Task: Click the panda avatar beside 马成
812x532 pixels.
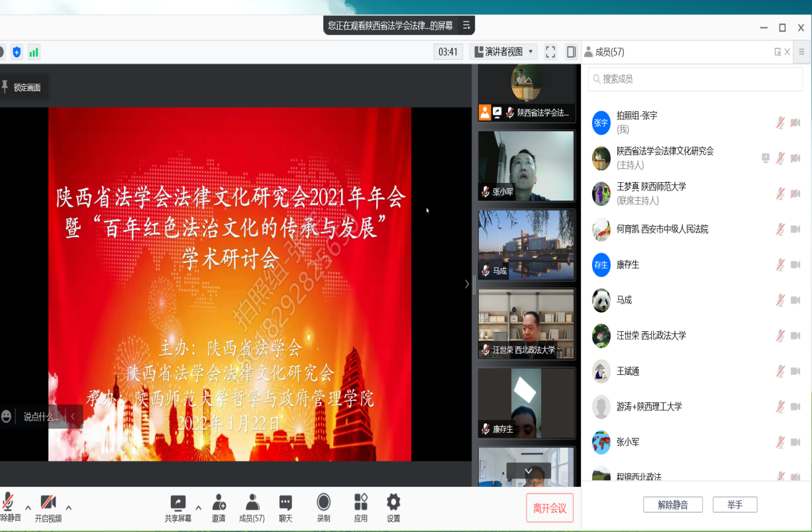Action: [601, 300]
